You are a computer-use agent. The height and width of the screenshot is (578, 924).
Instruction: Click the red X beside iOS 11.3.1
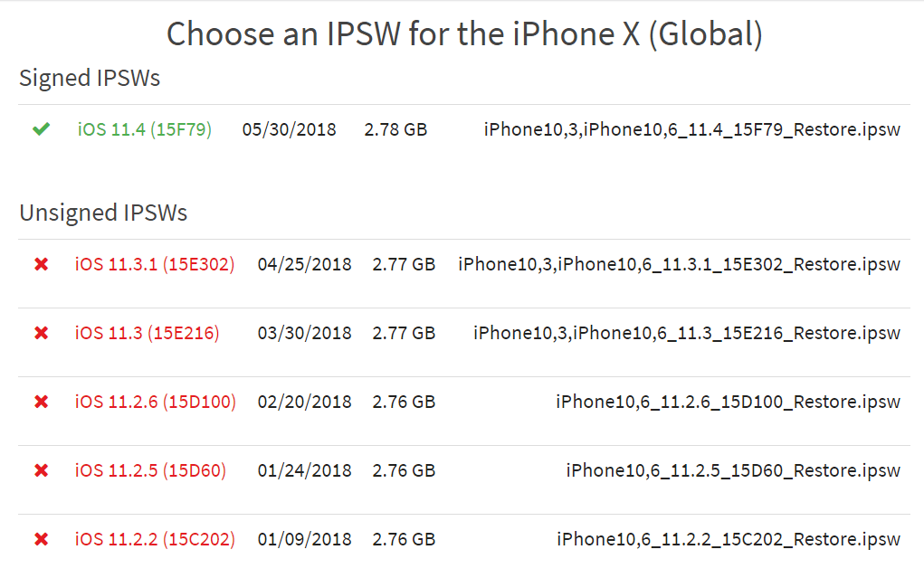coord(41,264)
